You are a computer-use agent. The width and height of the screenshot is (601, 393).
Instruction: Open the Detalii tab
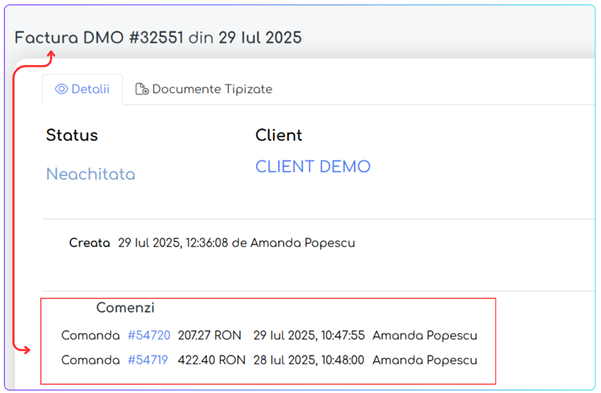(x=82, y=89)
